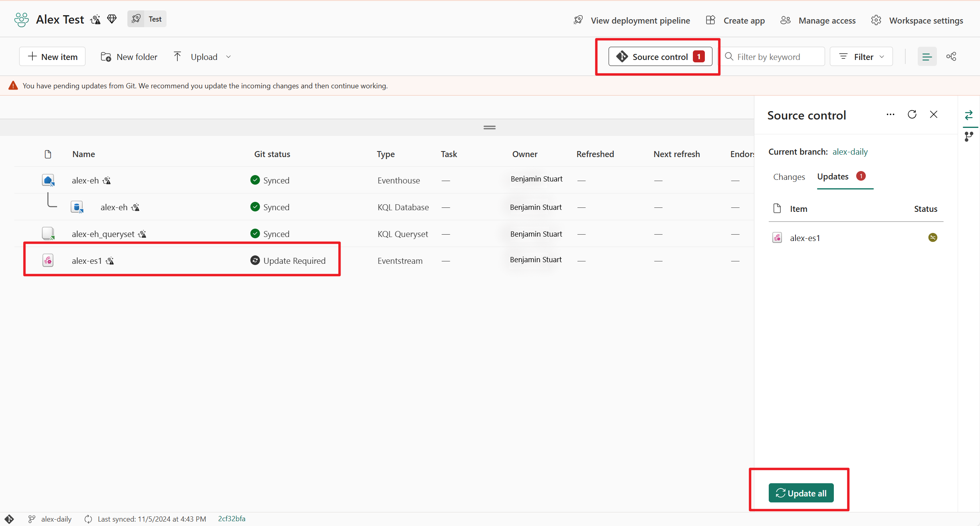Create a new app with Create app

point(744,20)
